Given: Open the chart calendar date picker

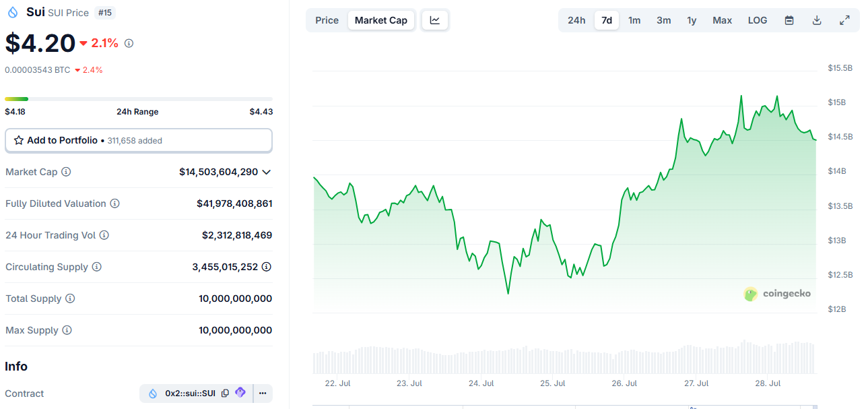Looking at the screenshot, I should (789, 20).
